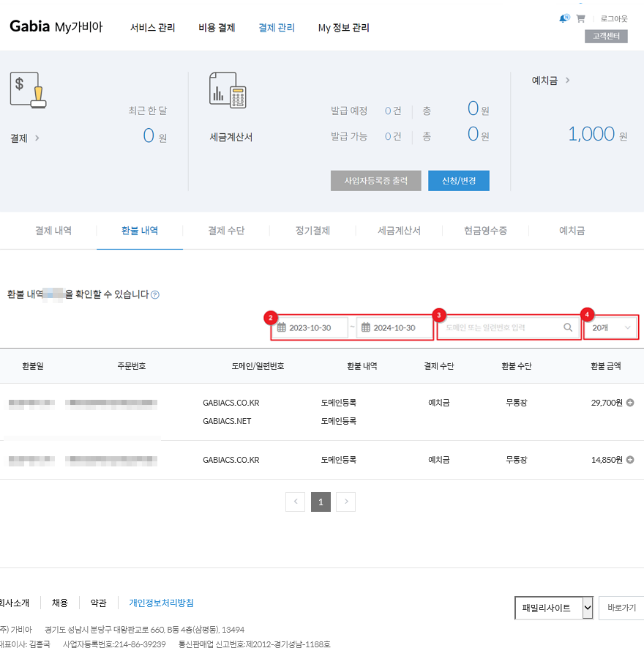Screen dimensions: 644x659
Task: Switch to the 결제 수단 tab
Action: [226, 231]
